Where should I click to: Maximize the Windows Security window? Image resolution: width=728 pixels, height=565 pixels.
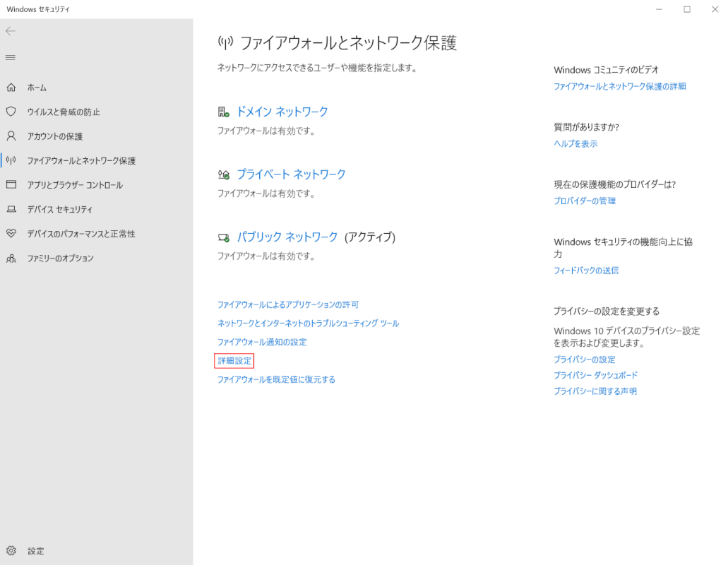click(x=686, y=9)
